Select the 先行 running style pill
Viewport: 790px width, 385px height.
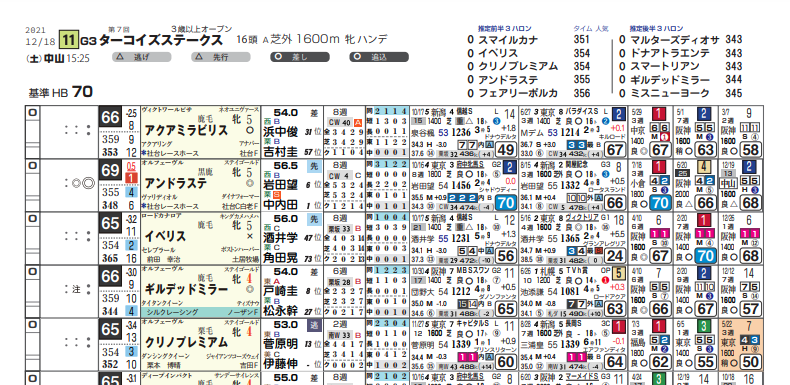tap(221, 57)
